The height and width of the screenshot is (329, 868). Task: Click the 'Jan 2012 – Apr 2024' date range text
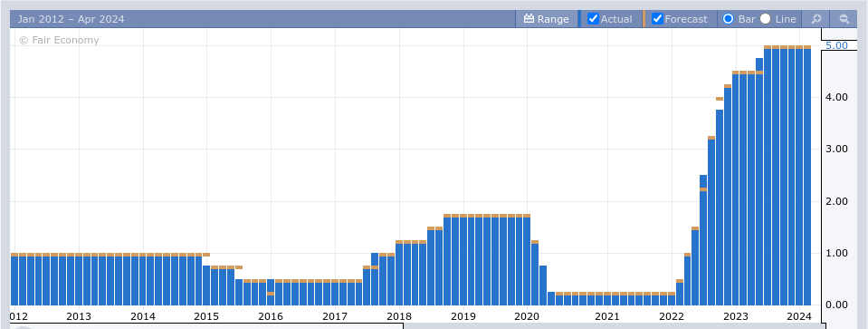tap(71, 19)
